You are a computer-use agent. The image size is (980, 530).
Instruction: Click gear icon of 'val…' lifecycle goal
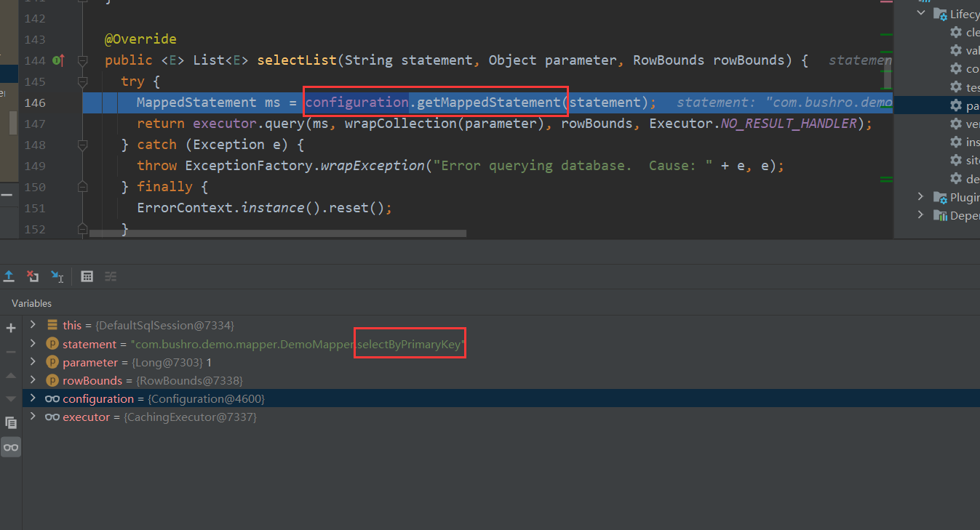tap(956, 50)
